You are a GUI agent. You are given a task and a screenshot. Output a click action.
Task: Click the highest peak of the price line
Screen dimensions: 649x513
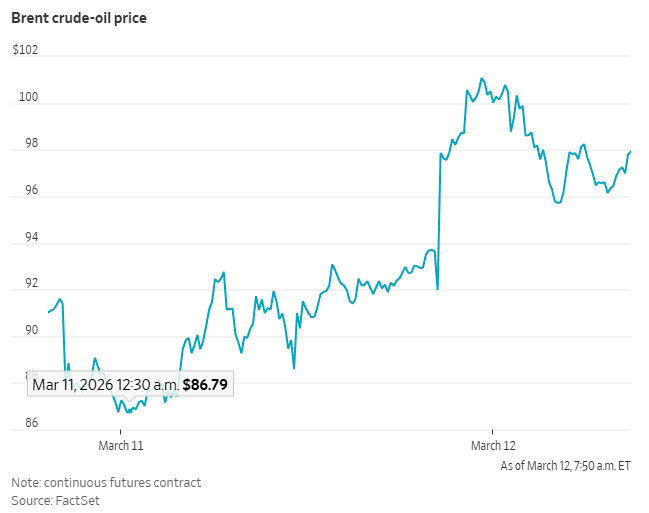click(x=481, y=78)
